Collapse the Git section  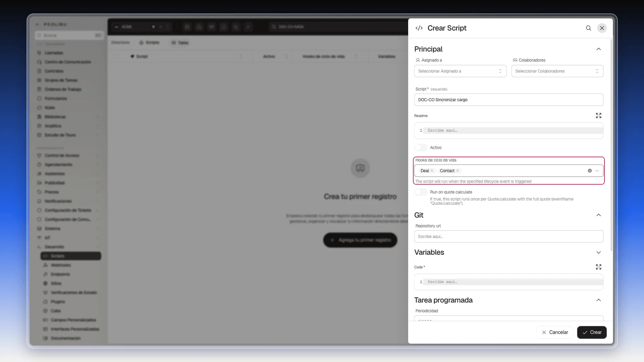click(598, 215)
